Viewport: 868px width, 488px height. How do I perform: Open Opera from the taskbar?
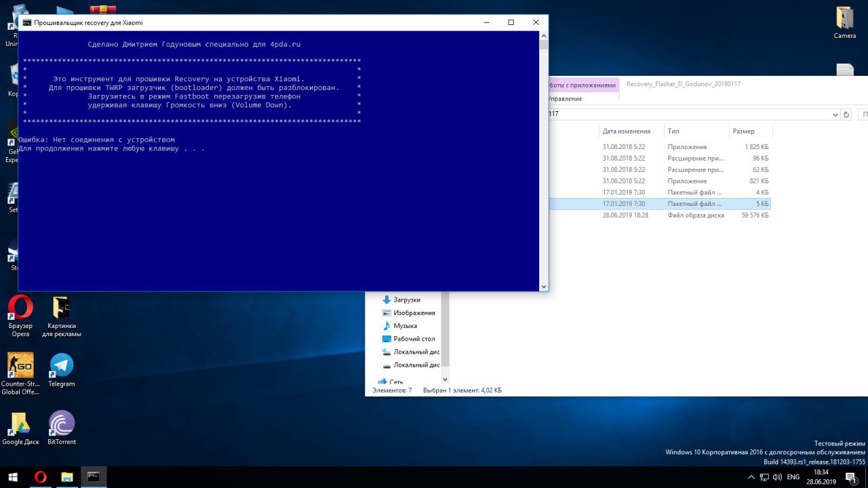click(x=40, y=477)
